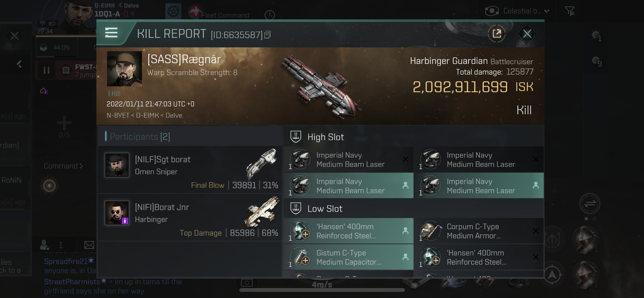Image resolution: width=644 pixels, height=298 pixels.
Task: Open the Fleet Command tab
Action: click(225, 15)
